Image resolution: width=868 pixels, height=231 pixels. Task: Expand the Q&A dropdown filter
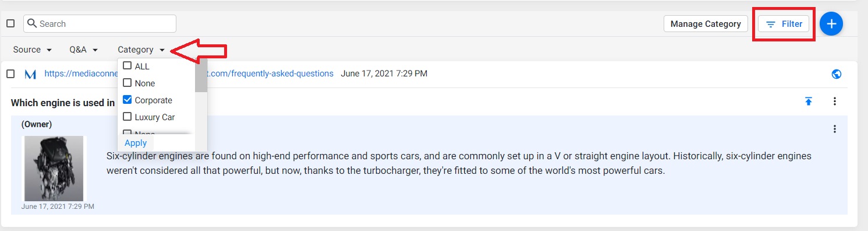click(x=84, y=50)
